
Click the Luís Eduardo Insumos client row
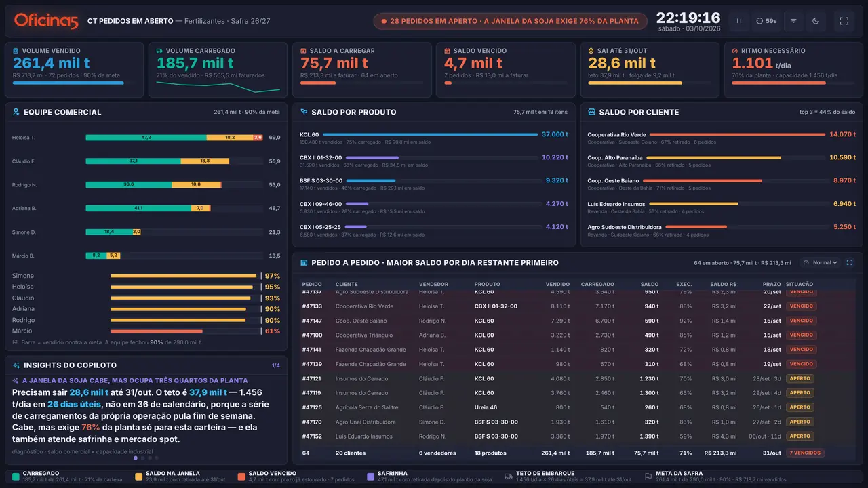pyautogui.click(x=722, y=207)
